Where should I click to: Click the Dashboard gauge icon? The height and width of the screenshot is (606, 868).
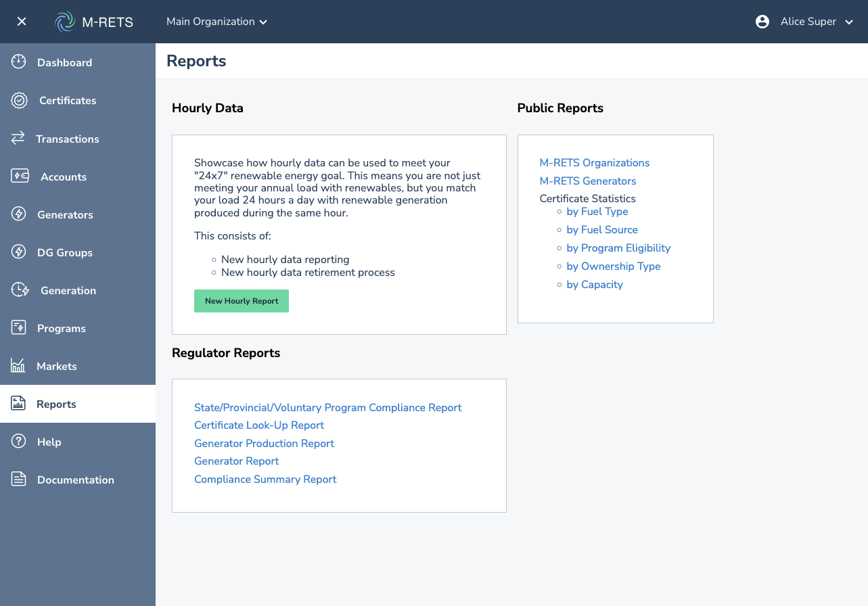point(19,62)
